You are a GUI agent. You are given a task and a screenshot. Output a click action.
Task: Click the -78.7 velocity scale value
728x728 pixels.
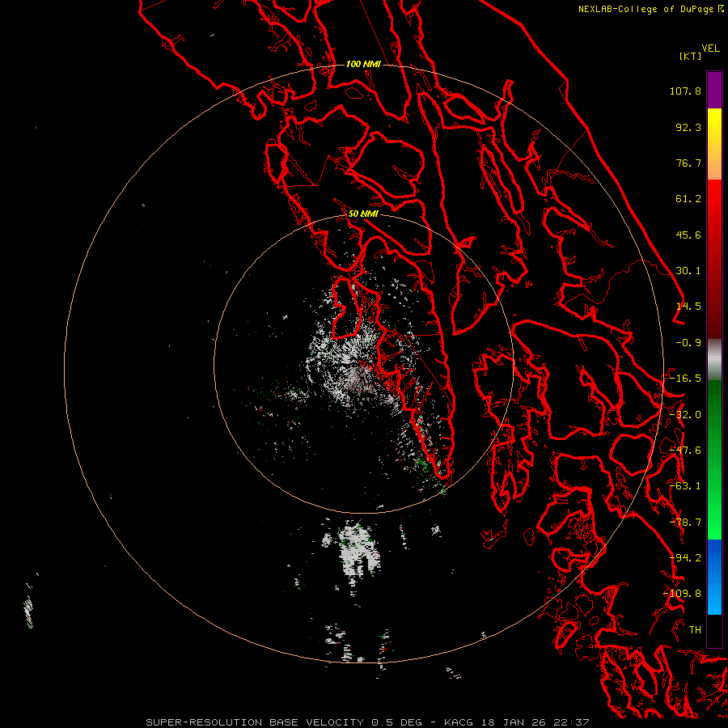685,523
